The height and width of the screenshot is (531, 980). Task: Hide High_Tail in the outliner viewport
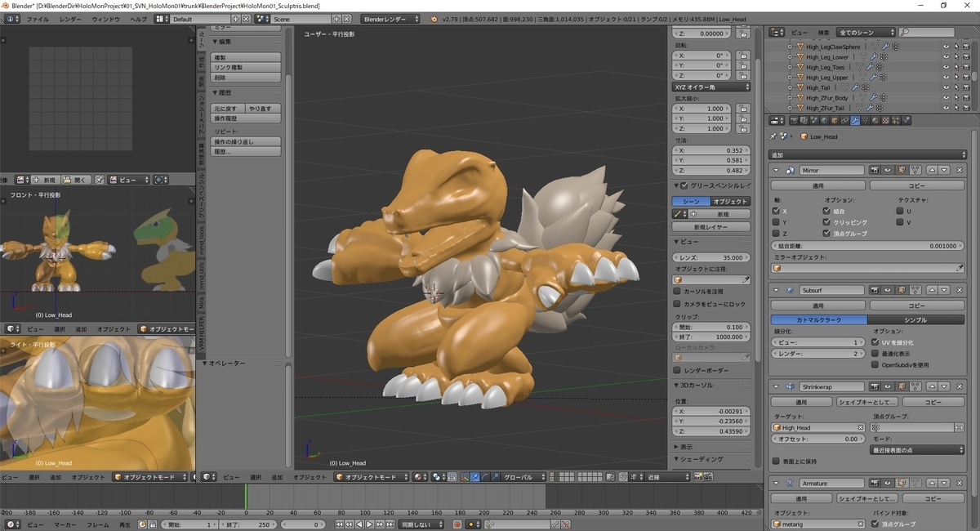tap(946, 87)
